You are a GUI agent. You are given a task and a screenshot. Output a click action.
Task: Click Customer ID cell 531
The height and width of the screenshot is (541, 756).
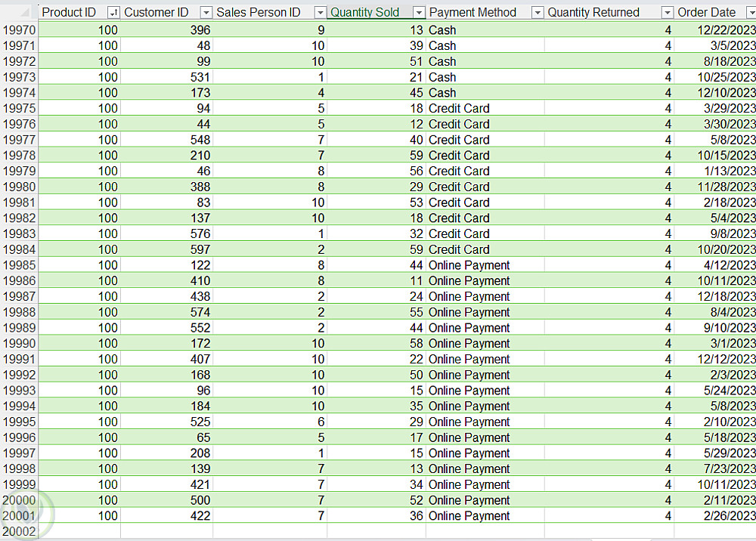click(x=167, y=77)
